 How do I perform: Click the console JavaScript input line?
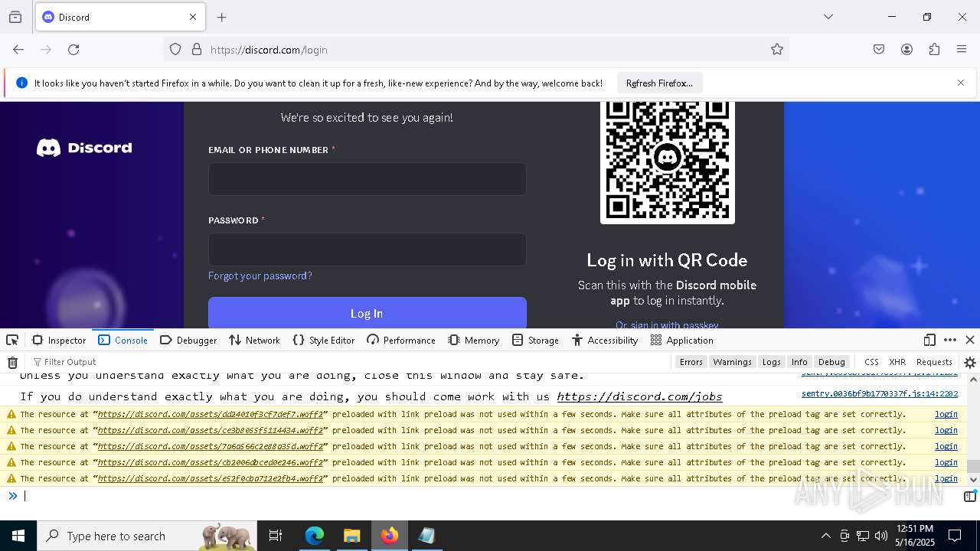[x=490, y=496]
